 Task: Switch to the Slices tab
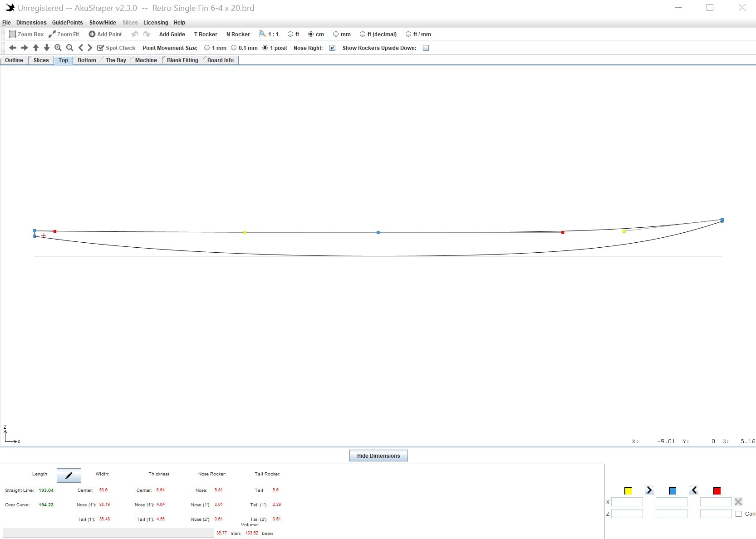pyautogui.click(x=41, y=60)
